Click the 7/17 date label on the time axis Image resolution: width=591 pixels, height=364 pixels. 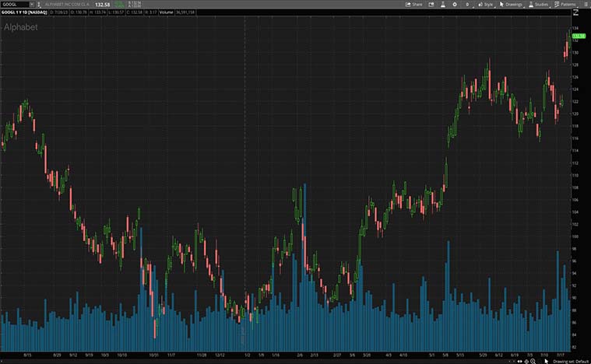pyautogui.click(x=561, y=355)
